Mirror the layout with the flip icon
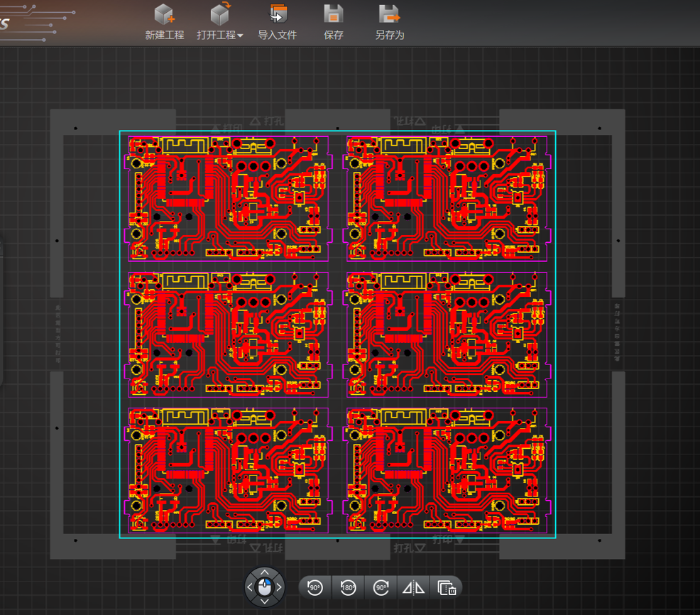The width and height of the screenshot is (700, 615). click(413, 587)
